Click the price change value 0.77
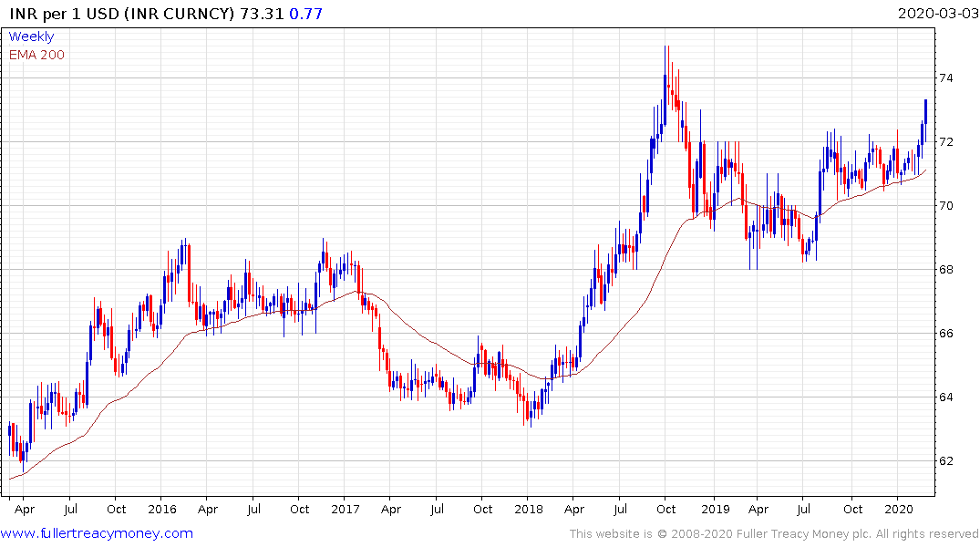This screenshot has height=547, width=980. point(305,14)
